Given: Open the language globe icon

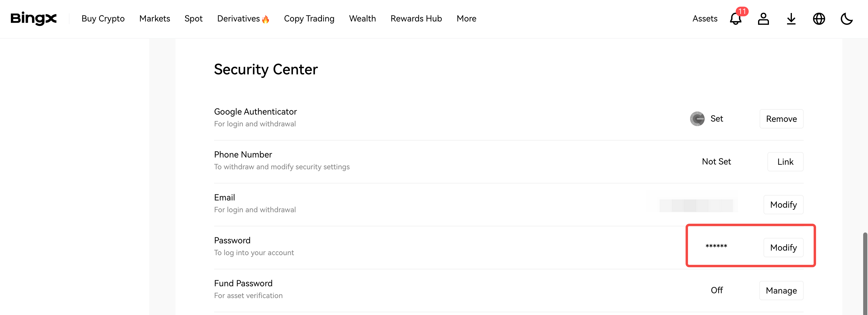Looking at the screenshot, I should click(x=819, y=18).
